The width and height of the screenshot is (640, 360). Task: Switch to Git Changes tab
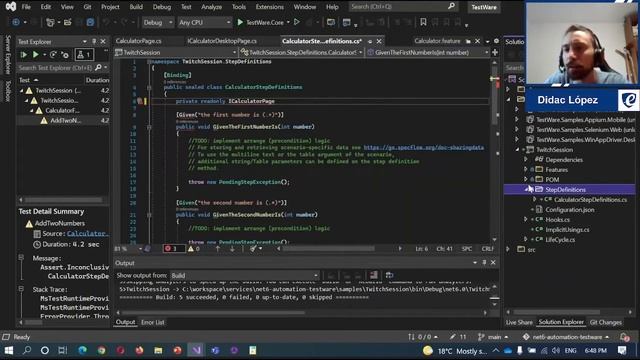(x=606, y=322)
